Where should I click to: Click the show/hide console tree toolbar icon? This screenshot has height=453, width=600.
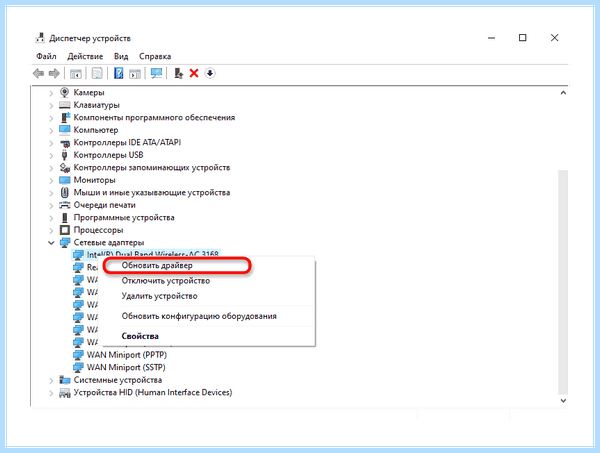[x=75, y=73]
